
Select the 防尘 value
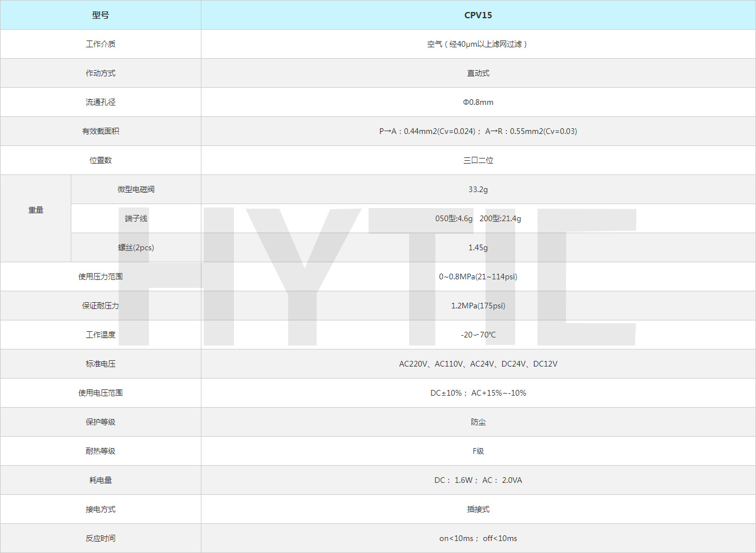[x=478, y=422]
